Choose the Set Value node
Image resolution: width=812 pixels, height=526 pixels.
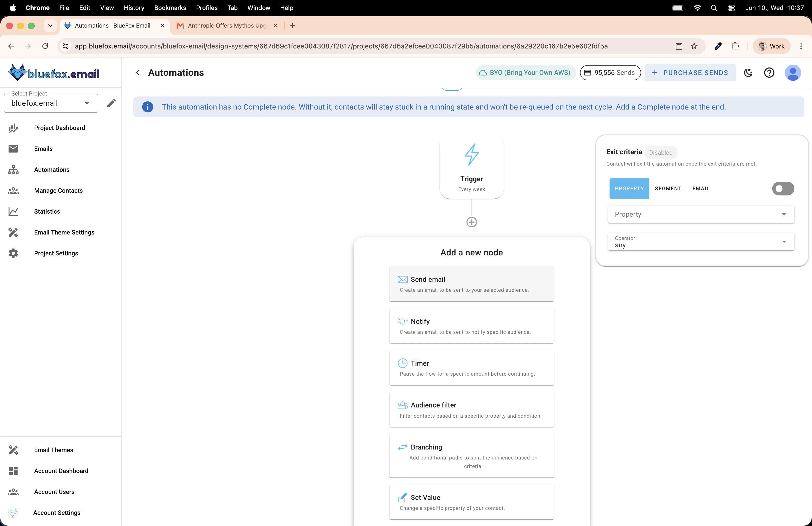[x=472, y=502]
